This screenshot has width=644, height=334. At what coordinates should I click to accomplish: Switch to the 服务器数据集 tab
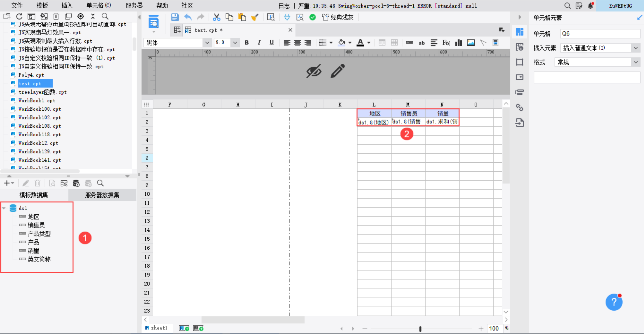(x=102, y=195)
